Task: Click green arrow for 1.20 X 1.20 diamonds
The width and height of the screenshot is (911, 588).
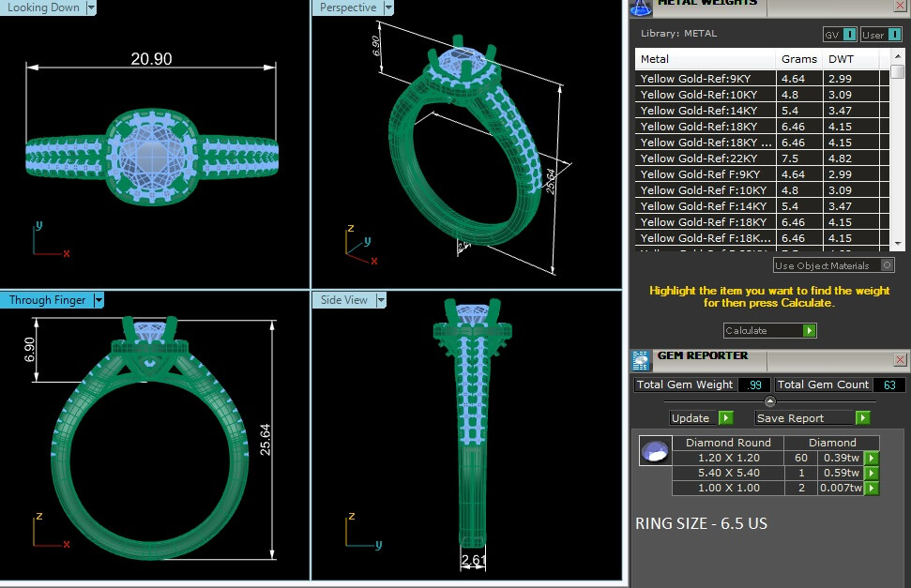Action: 871,459
